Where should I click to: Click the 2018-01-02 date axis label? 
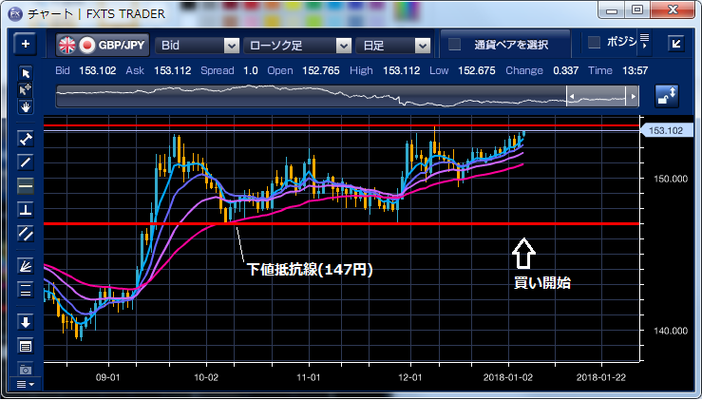pyautogui.click(x=508, y=377)
